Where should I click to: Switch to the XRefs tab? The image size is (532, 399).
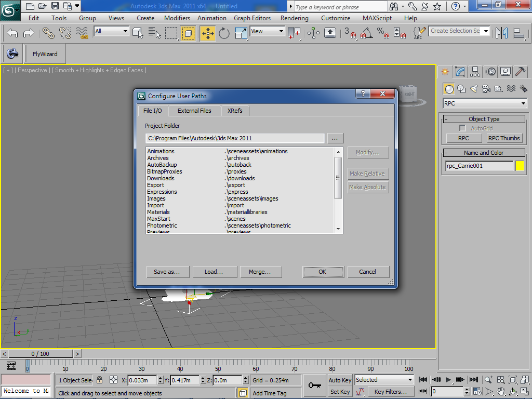click(x=235, y=111)
